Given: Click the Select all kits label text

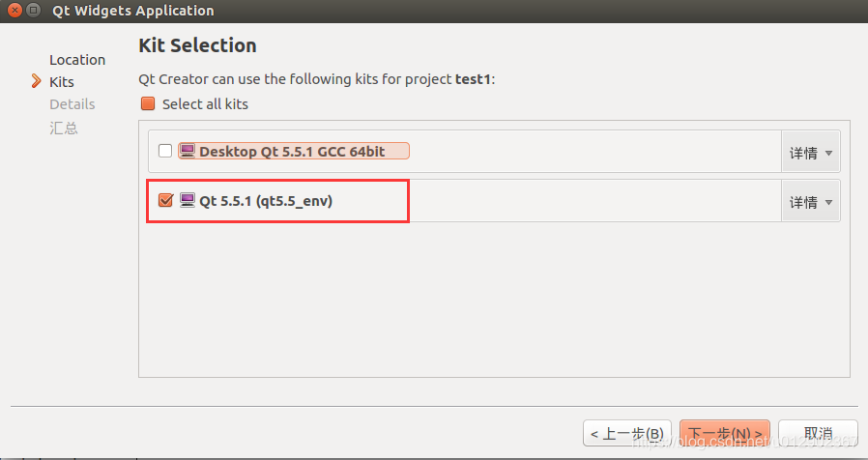Looking at the screenshot, I should (x=205, y=104).
